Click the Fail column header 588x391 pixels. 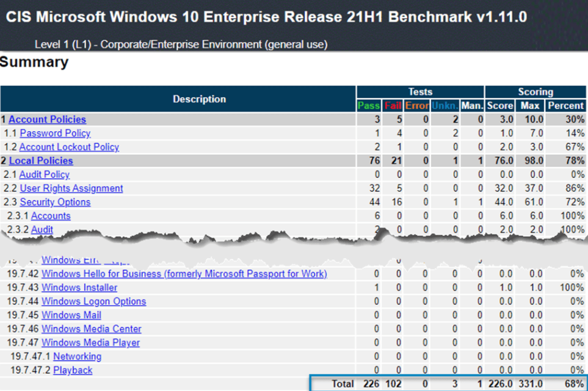tap(393, 106)
